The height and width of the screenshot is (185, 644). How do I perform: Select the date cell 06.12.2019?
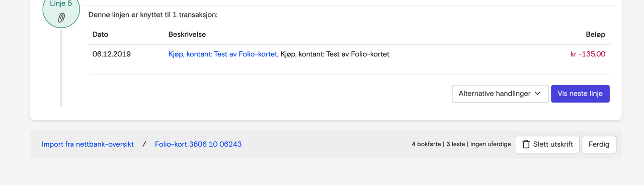112,54
